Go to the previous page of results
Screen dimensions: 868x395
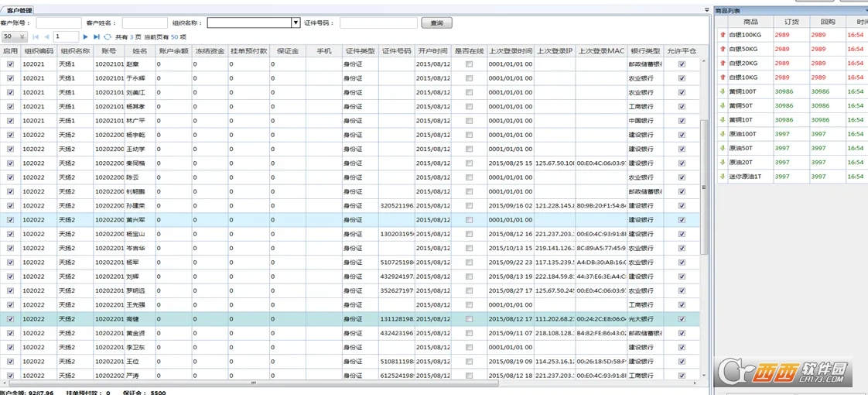(x=46, y=36)
